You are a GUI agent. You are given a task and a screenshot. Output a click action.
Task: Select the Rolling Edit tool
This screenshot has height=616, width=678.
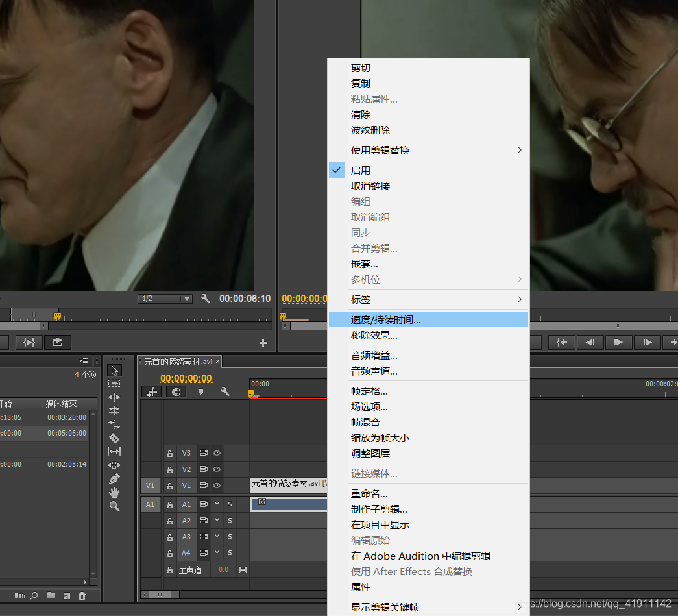coord(115,410)
